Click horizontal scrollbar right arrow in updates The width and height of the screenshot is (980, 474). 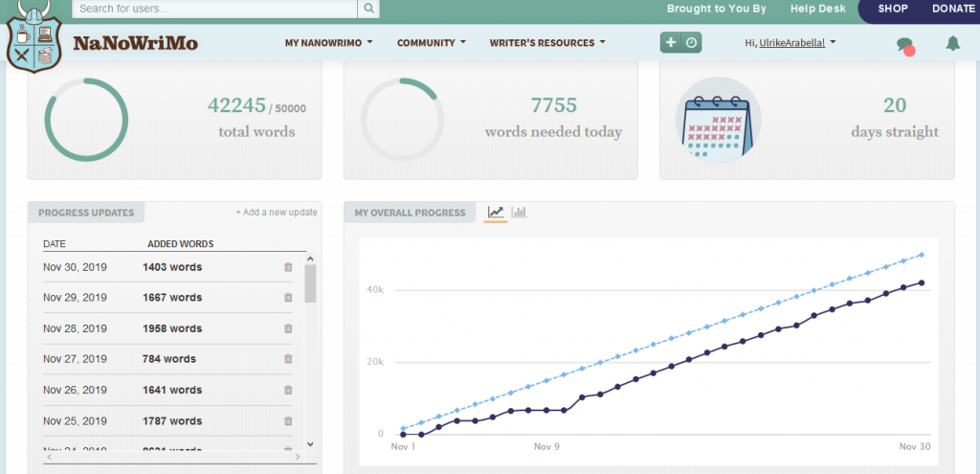(299, 458)
